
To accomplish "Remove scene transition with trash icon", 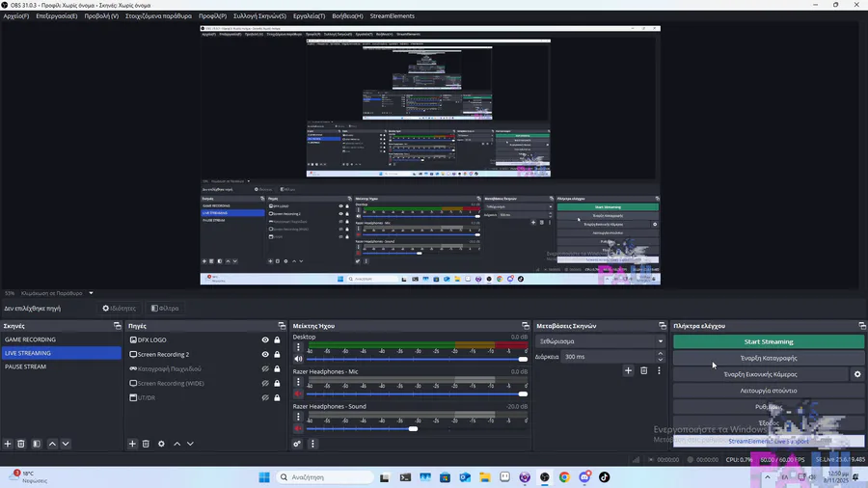I will pyautogui.click(x=644, y=370).
